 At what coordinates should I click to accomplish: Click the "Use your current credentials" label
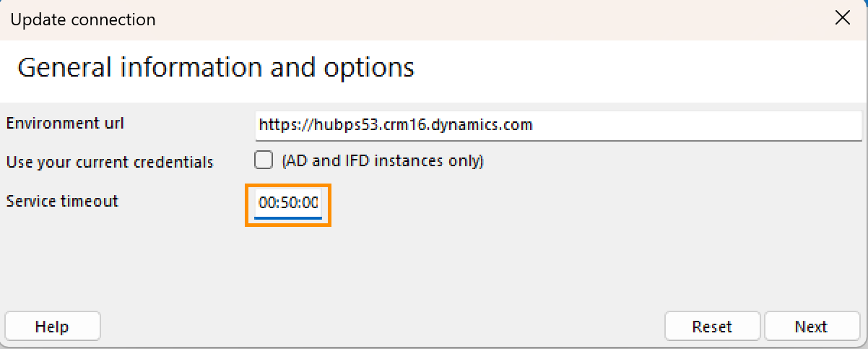tap(109, 162)
